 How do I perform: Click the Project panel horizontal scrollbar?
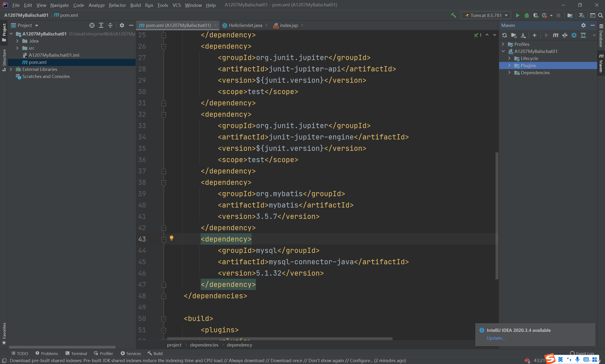click(62, 347)
